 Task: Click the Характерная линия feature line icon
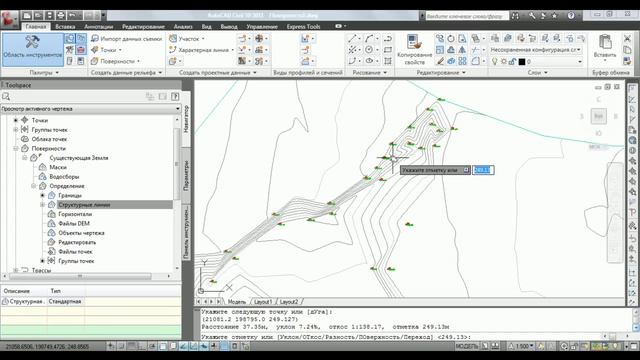(173, 49)
